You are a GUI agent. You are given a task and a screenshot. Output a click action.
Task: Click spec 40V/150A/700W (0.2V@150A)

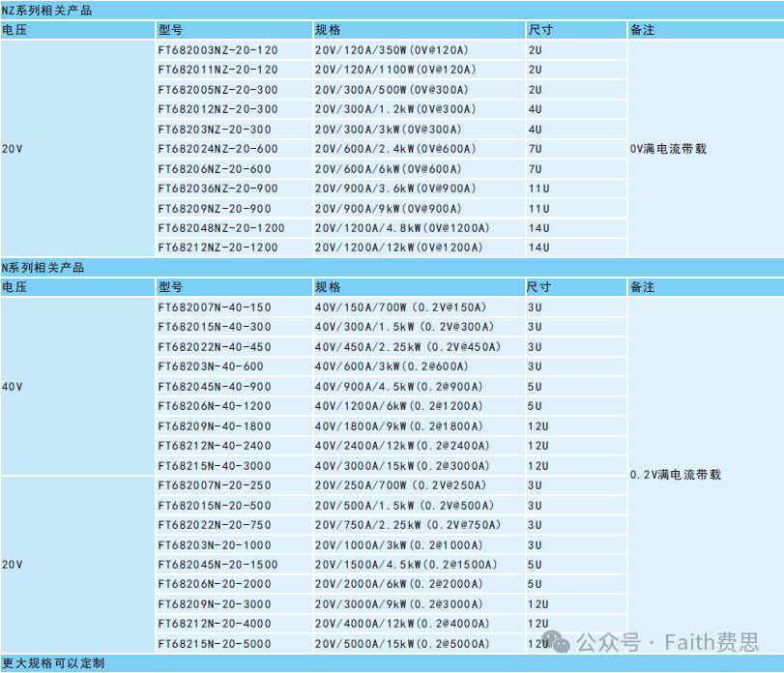(400, 307)
